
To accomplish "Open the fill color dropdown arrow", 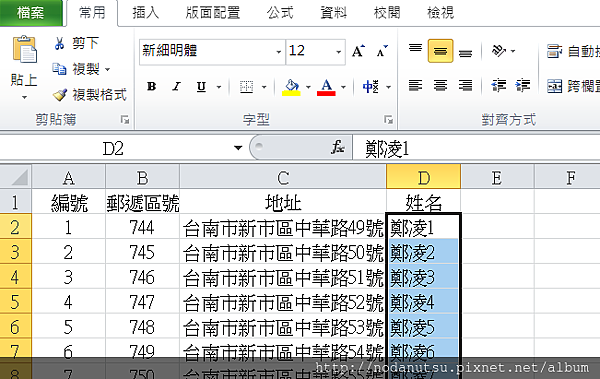I will click(308, 87).
